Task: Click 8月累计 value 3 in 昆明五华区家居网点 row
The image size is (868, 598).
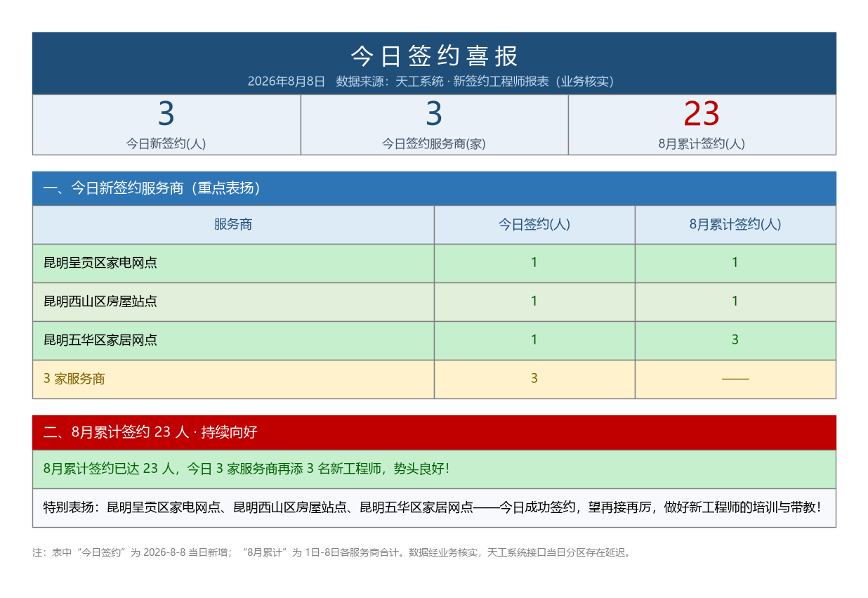Action: point(735,341)
